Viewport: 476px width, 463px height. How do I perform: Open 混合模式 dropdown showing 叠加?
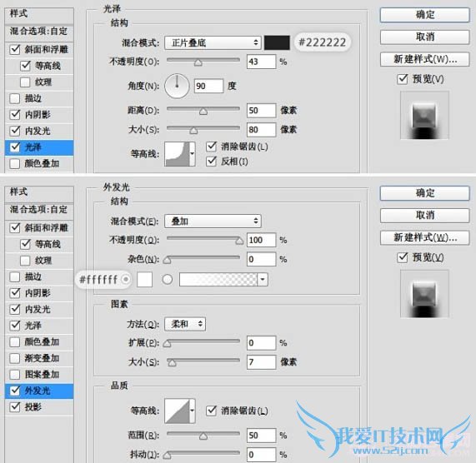click(213, 221)
